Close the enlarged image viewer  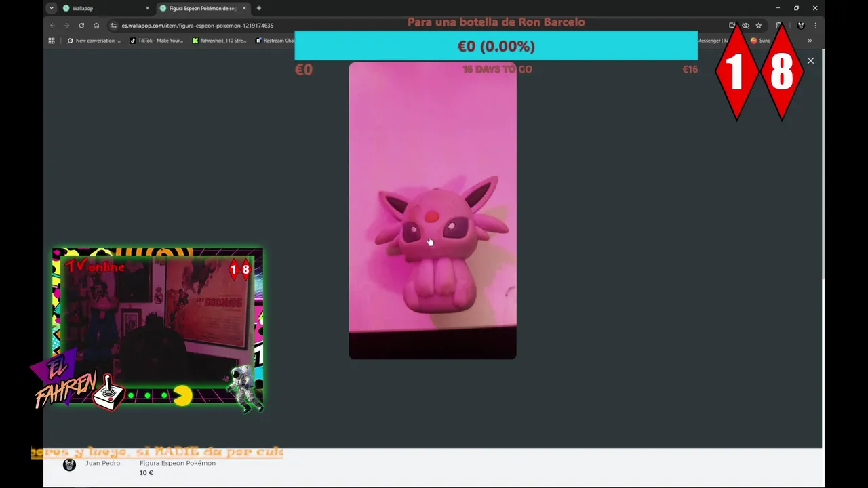(810, 61)
